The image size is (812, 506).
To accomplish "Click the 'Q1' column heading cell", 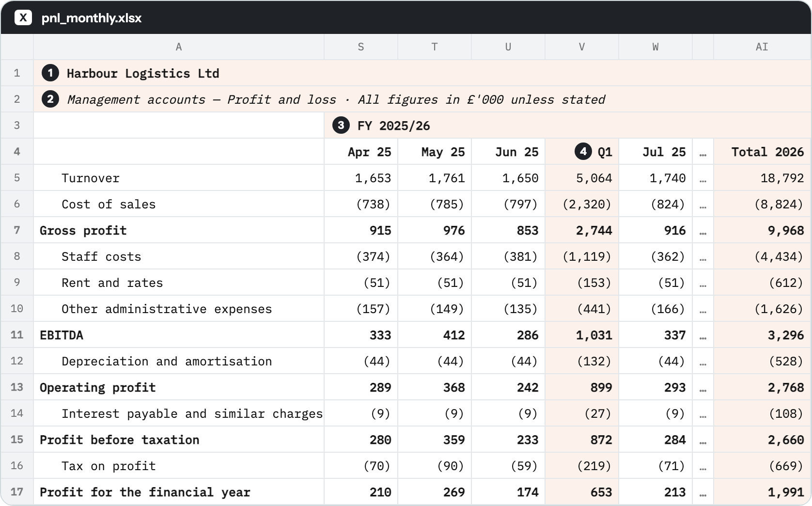I will (582, 152).
